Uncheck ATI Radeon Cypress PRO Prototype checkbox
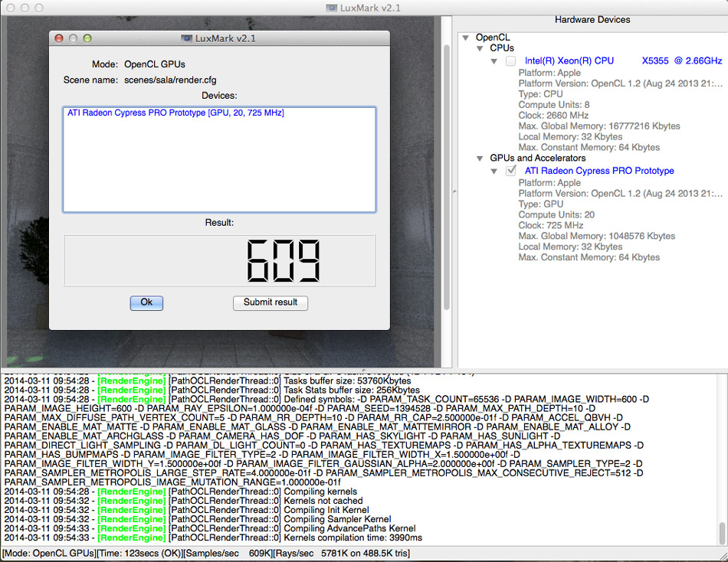The width and height of the screenshot is (728, 562). pos(510,171)
